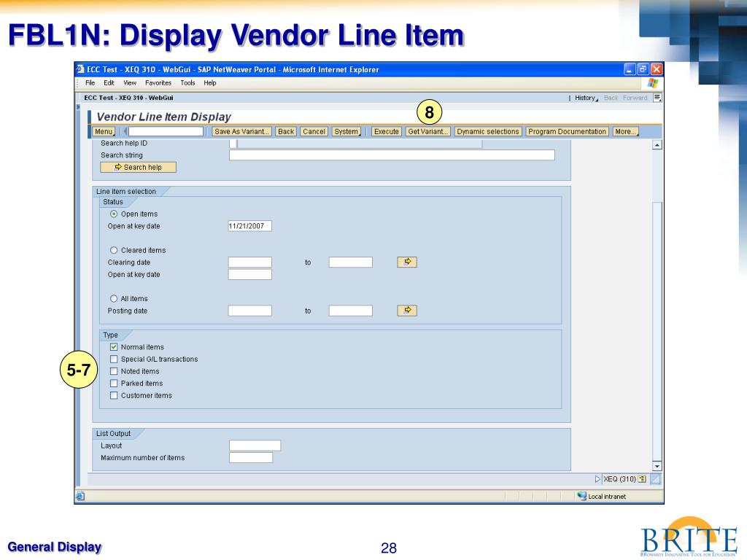This screenshot has width=747, height=560.
Task: Click the Posting date from field
Action: 249,311
